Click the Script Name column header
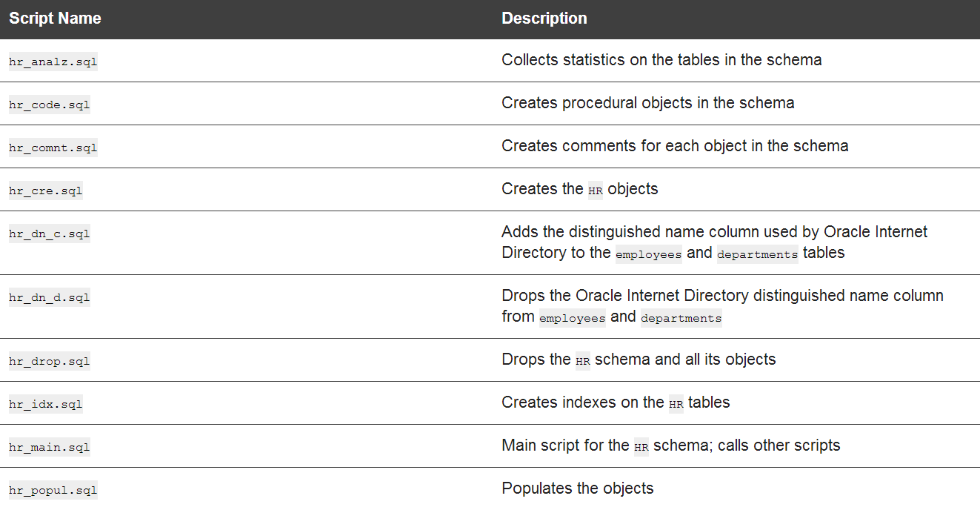The width and height of the screenshot is (980, 510). pyautogui.click(x=55, y=19)
